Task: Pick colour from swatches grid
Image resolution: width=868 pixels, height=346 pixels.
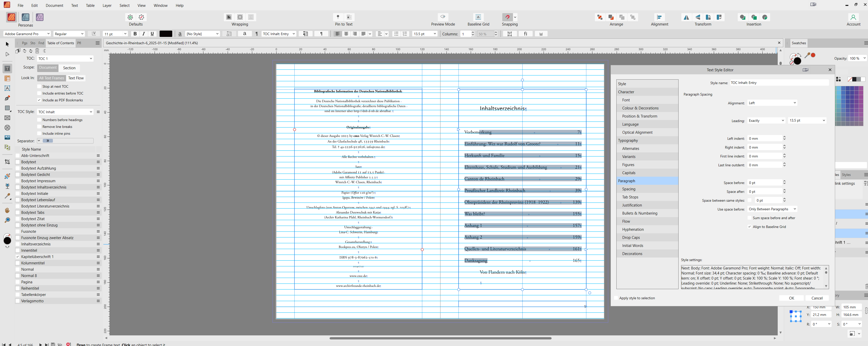Action: (849, 106)
